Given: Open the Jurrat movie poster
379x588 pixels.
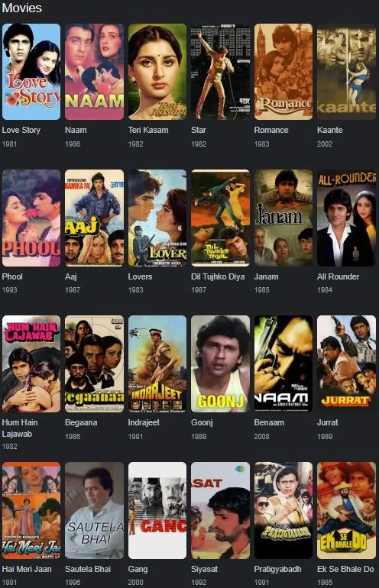Looking at the screenshot, I should pos(346,363).
